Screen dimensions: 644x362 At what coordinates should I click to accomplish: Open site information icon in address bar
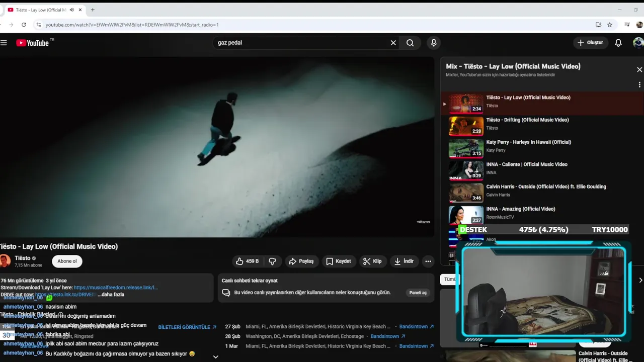pyautogui.click(x=38, y=25)
